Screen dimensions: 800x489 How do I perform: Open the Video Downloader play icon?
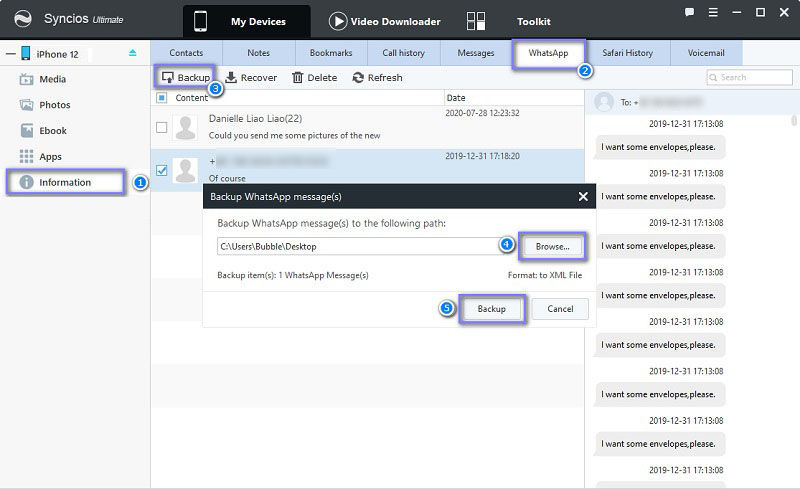click(338, 21)
